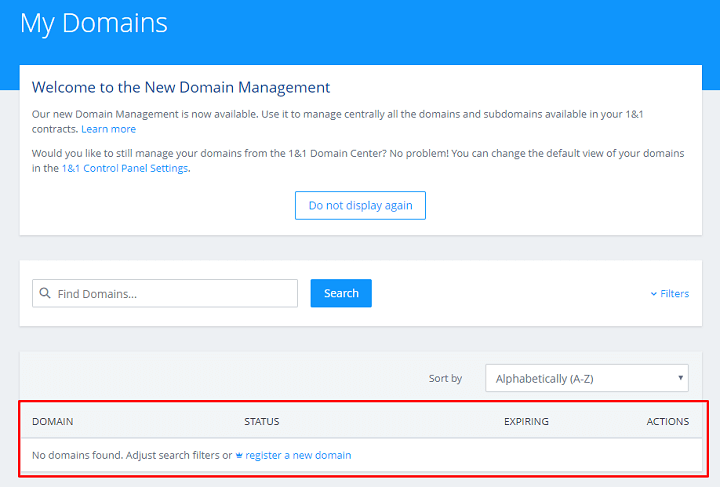
Task: Click the No domains found message
Action: click(125, 456)
